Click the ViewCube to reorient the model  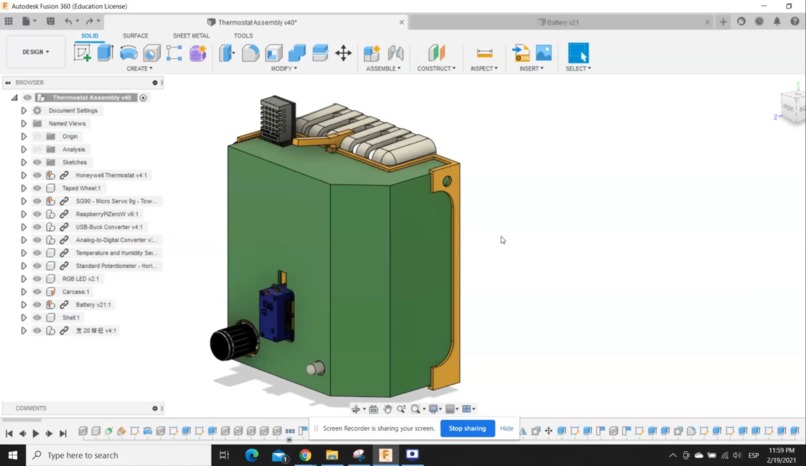(791, 107)
